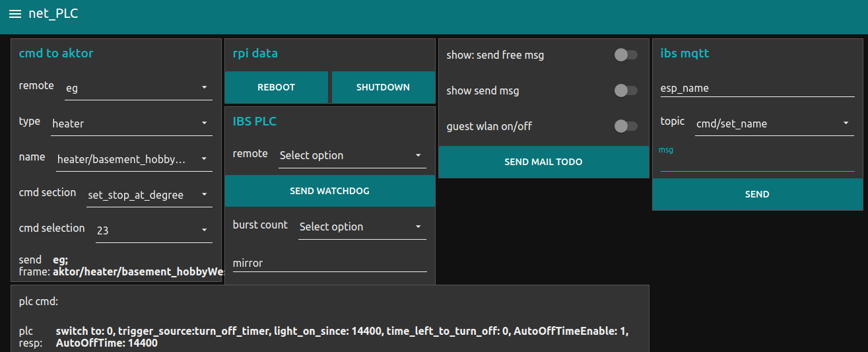Focus the msg input field
868x352 pixels.
pos(758,162)
